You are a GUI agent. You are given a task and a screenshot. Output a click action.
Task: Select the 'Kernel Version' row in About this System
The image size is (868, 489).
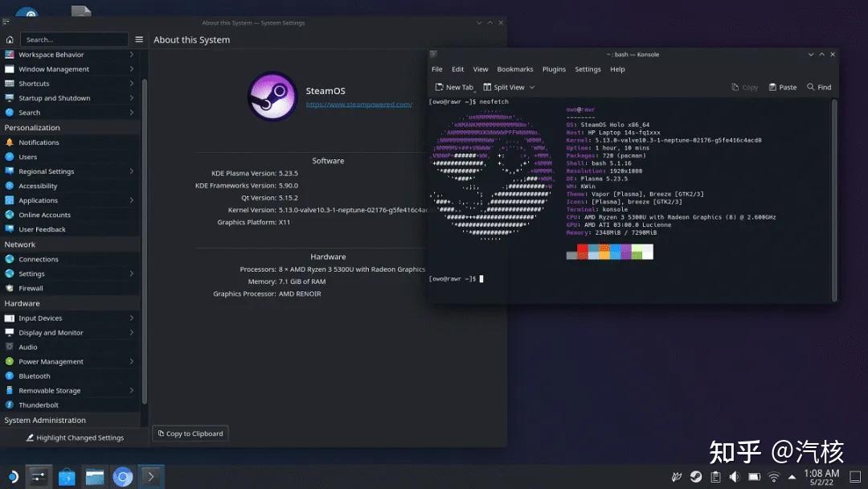click(328, 210)
